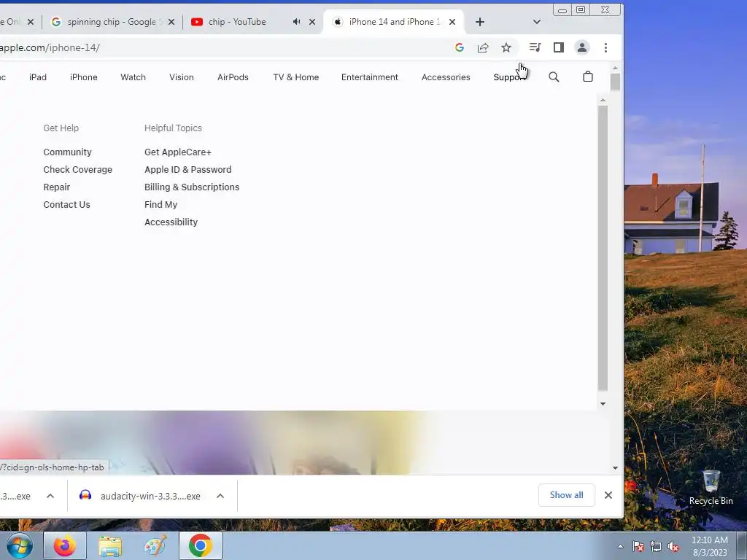Click the Google icon in the address bar
Screen dimensions: 747x560
click(x=460, y=47)
